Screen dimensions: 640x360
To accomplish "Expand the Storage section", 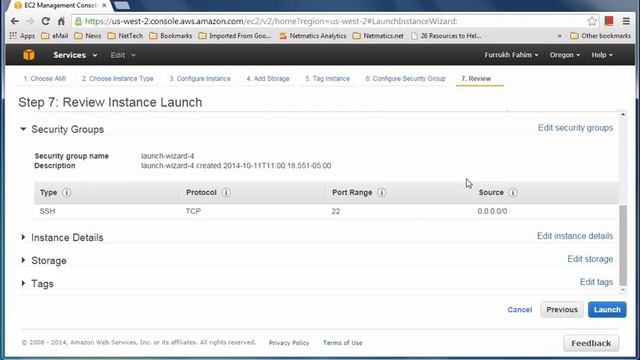I will pyautogui.click(x=23, y=260).
